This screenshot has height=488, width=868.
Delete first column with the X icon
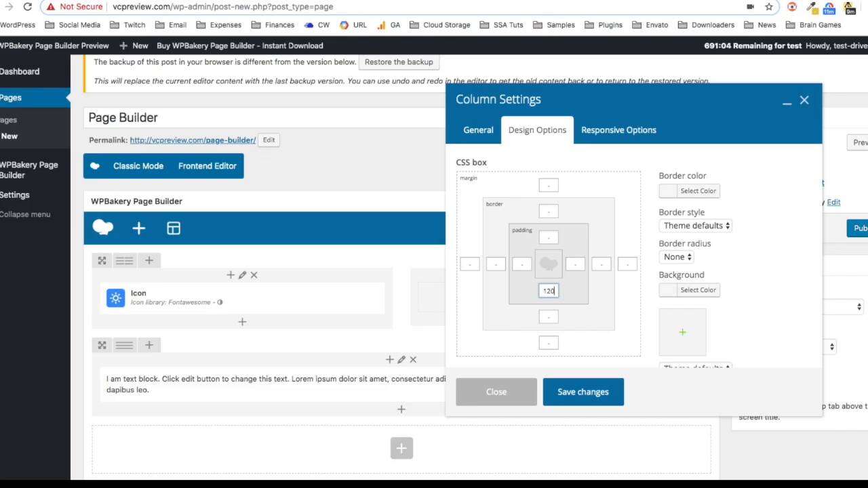(x=254, y=274)
